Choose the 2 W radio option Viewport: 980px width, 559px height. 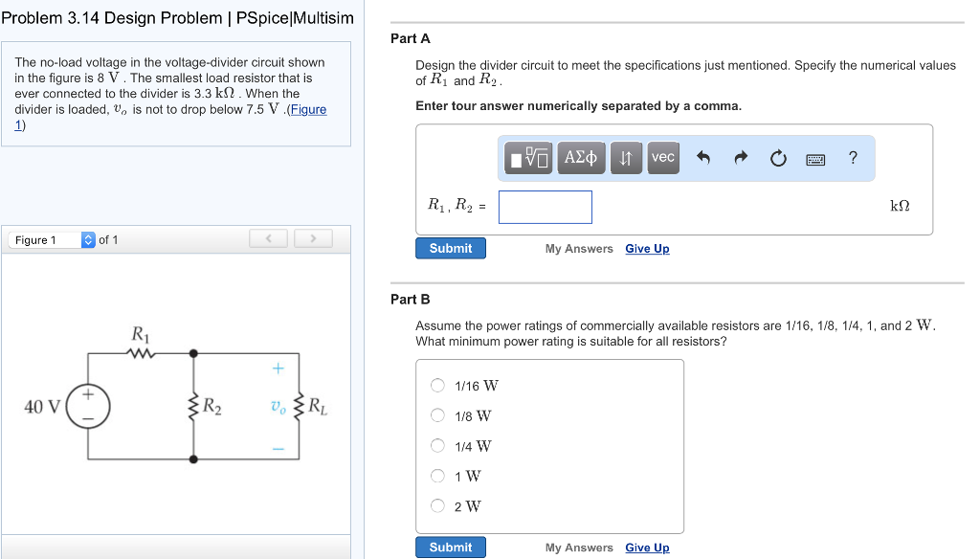pos(437,505)
